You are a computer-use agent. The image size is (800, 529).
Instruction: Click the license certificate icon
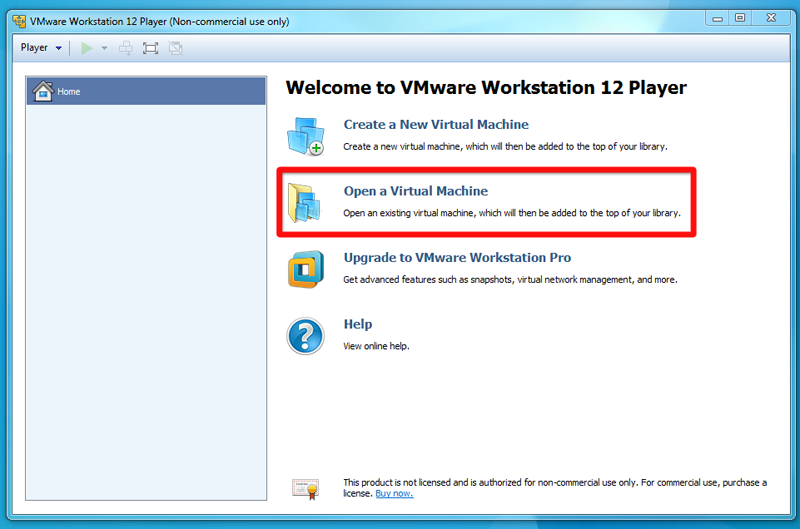click(x=306, y=489)
